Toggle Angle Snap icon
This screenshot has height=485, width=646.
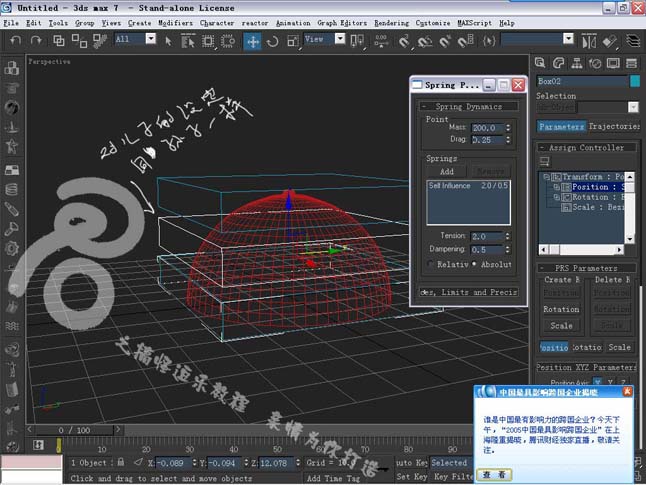click(x=425, y=41)
